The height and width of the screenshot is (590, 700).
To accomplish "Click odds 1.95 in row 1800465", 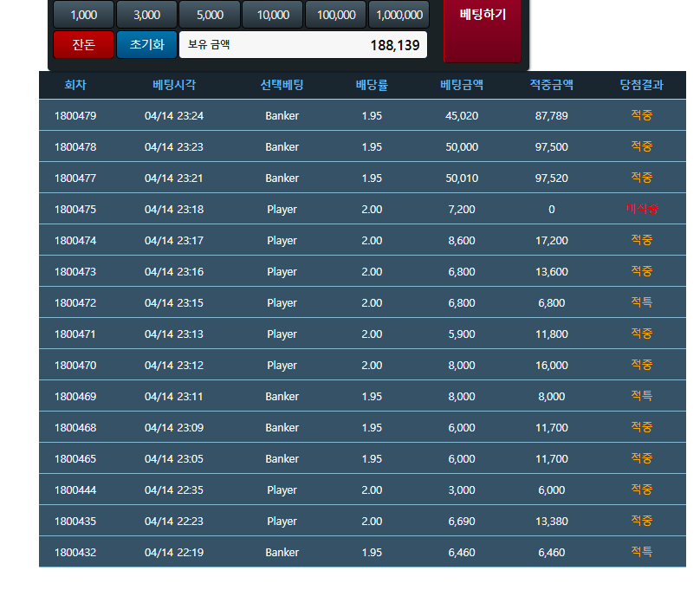I will 372,459.
